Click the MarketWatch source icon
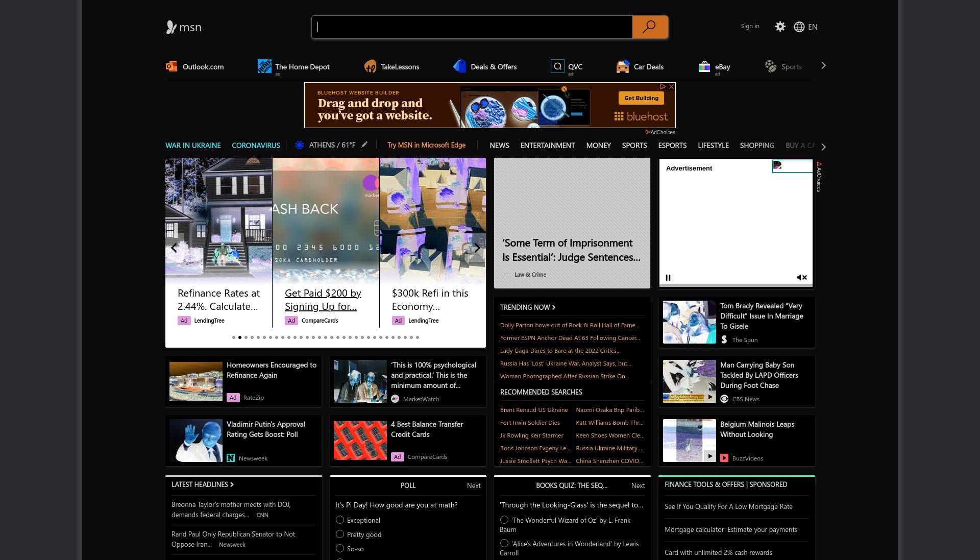Image resolution: width=980 pixels, height=560 pixels. (395, 399)
